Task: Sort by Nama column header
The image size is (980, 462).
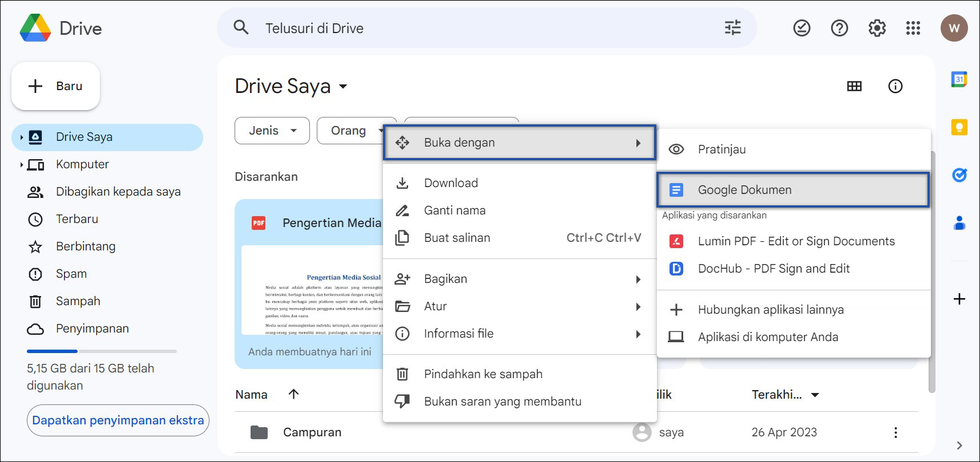Action: coord(251,395)
